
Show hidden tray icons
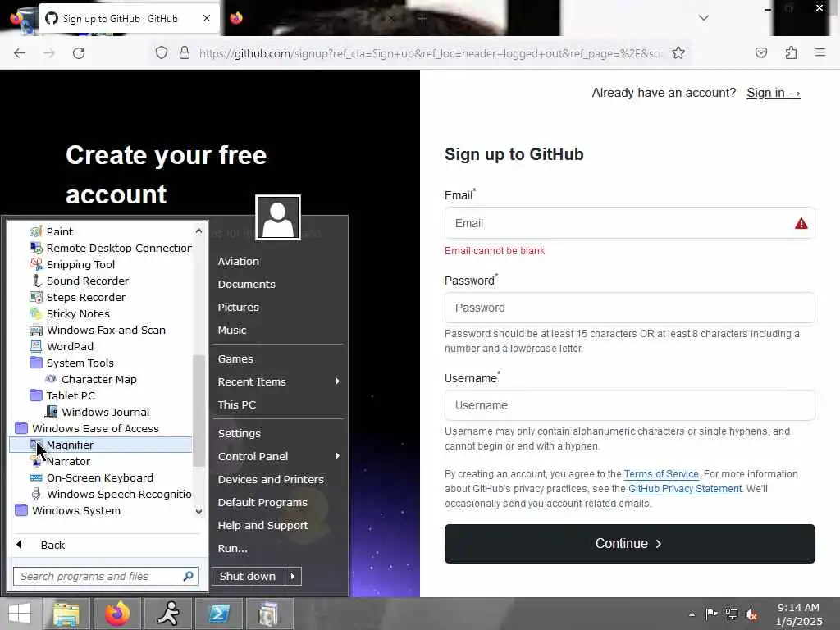click(x=692, y=614)
